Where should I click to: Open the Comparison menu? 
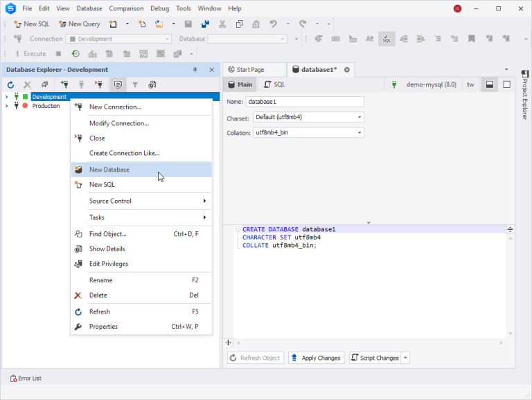tap(126, 8)
